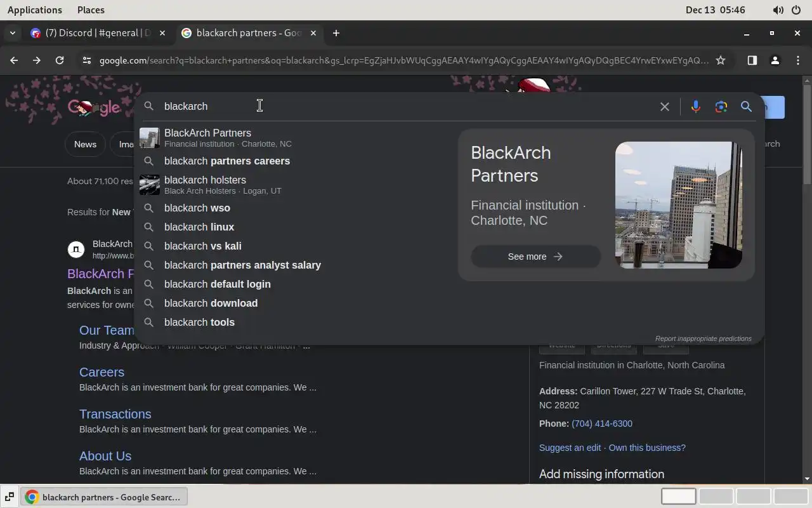Click the search glass icon left of query
The height and width of the screenshot is (508, 812).
(149, 106)
